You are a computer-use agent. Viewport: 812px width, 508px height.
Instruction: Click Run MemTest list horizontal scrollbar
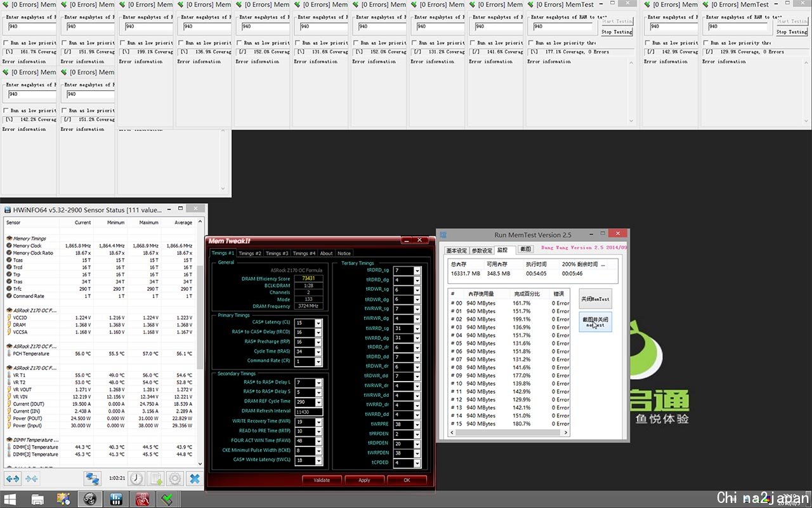[509, 434]
